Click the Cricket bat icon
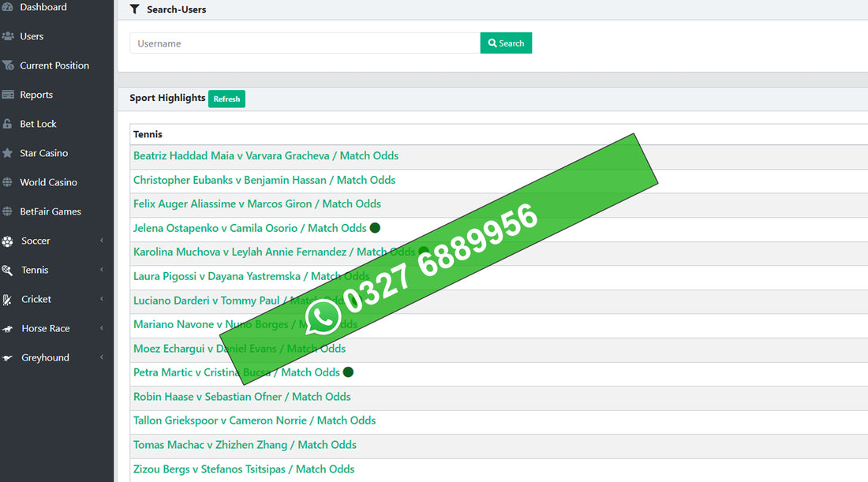This screenshot has height=482, width=868. coord(8,300)
